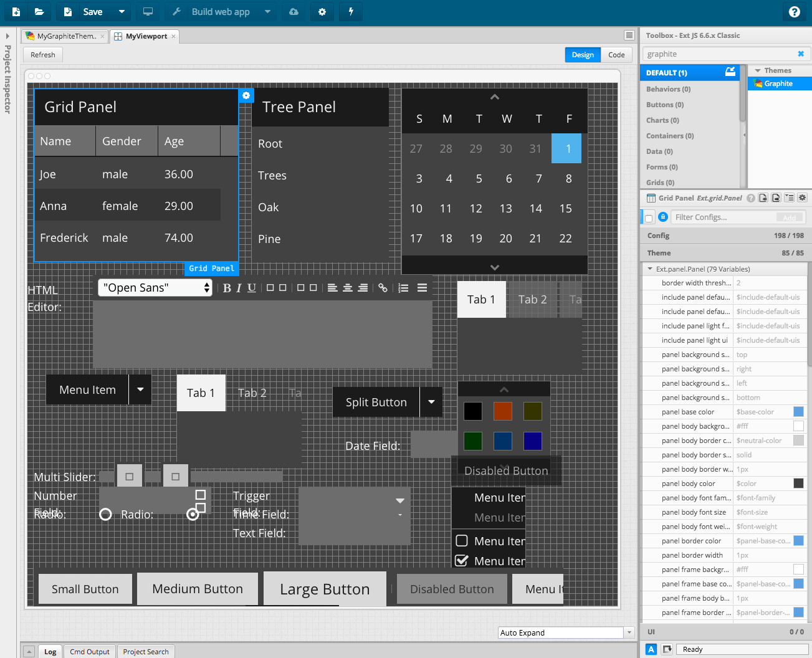812x658 pixels.
Task: Click the Save button
Action: click(86, 12)
